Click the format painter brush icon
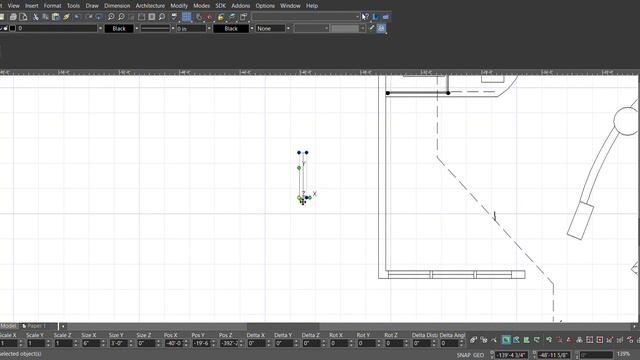The height and width of the screenshot is (360, 640). point(66,17)
